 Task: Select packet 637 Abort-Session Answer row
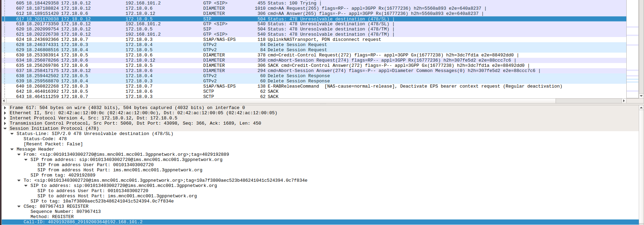click(x=314, y=71)
